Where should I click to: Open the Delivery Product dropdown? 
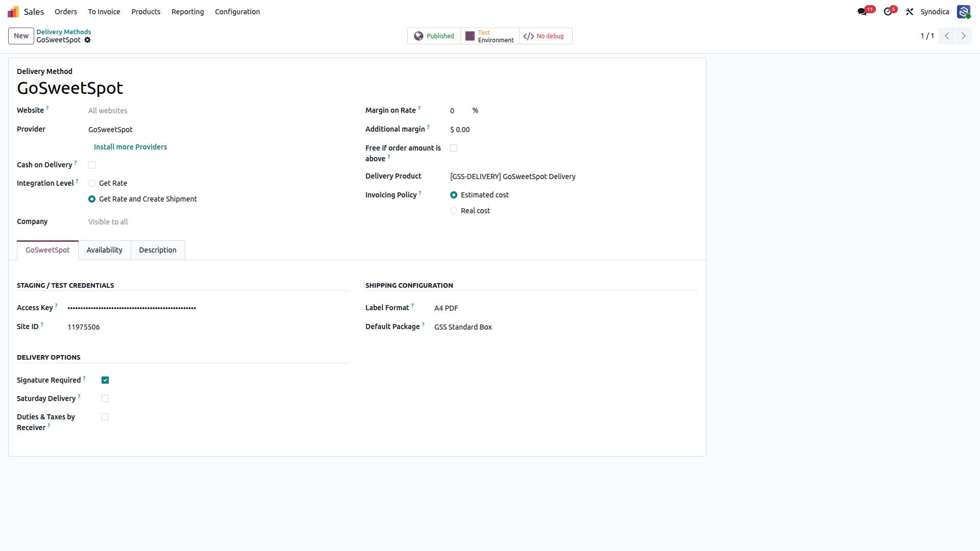pyautogui.click(x=574, y=177)
